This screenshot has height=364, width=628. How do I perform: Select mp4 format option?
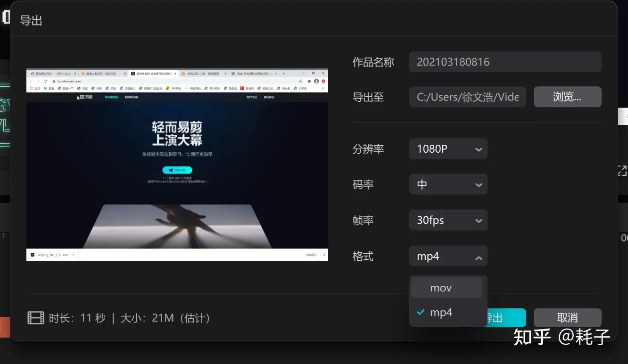pyautogui.click(x=446, y=312)
